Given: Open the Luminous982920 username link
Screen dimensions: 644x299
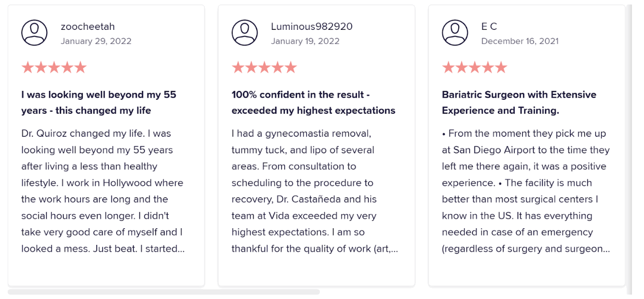Looking at the screenshot, I should point(312,26).
